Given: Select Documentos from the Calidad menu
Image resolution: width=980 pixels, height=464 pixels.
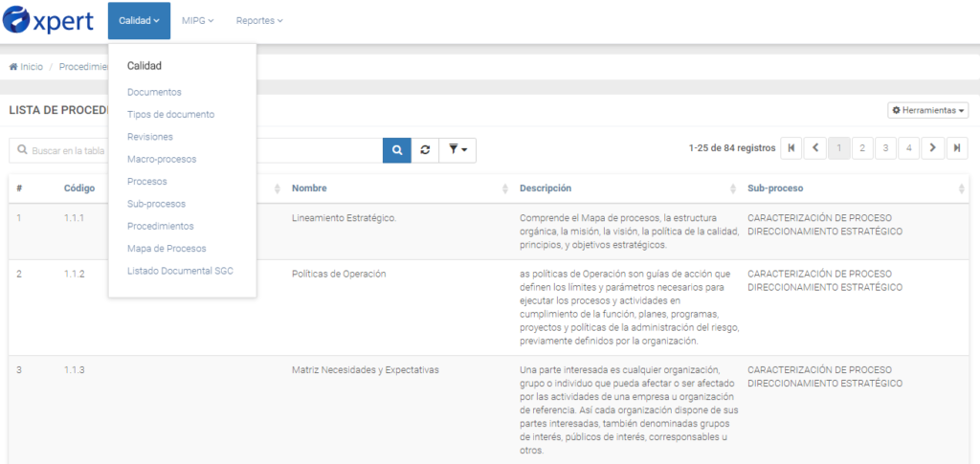Looking at the screenshot, I should [x=154, y=92].
